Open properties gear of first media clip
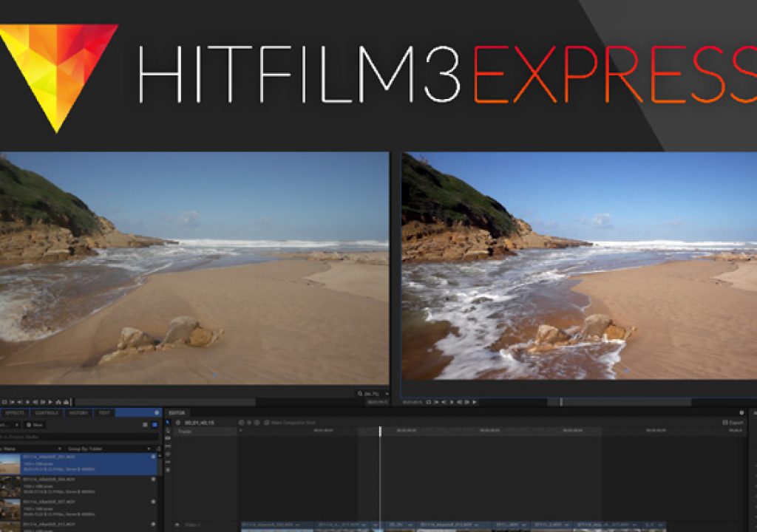 tap(154, 456)
